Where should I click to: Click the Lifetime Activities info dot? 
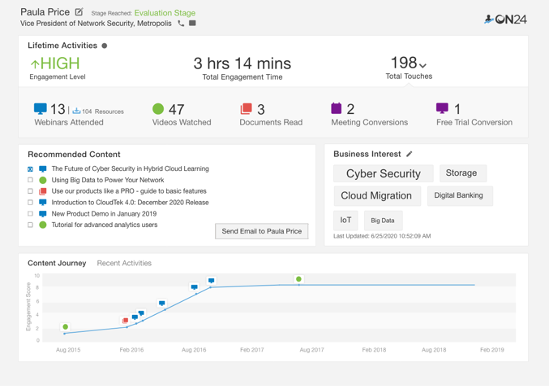(104, 46)
